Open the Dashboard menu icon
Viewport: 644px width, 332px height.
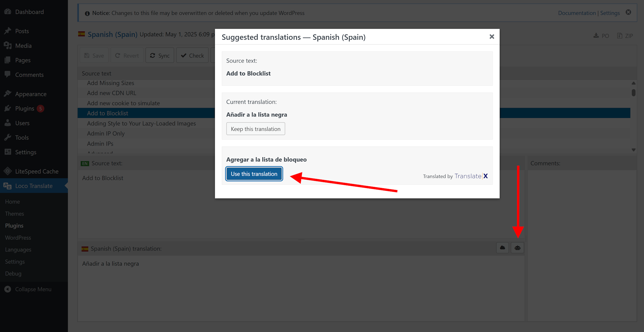point(8,12)
